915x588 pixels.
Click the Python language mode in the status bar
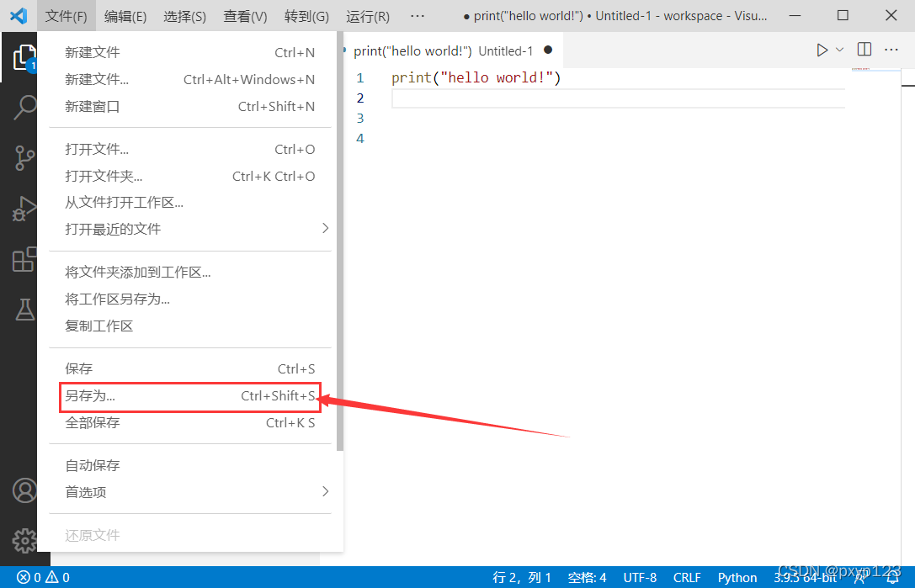[x=737, y=578]
